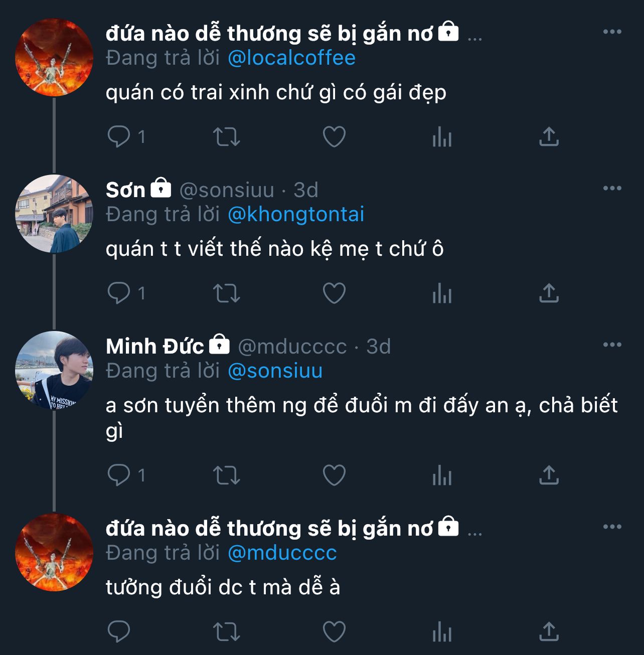Like the "tưởng đuổi dc t" tweet

coord(334,631)
